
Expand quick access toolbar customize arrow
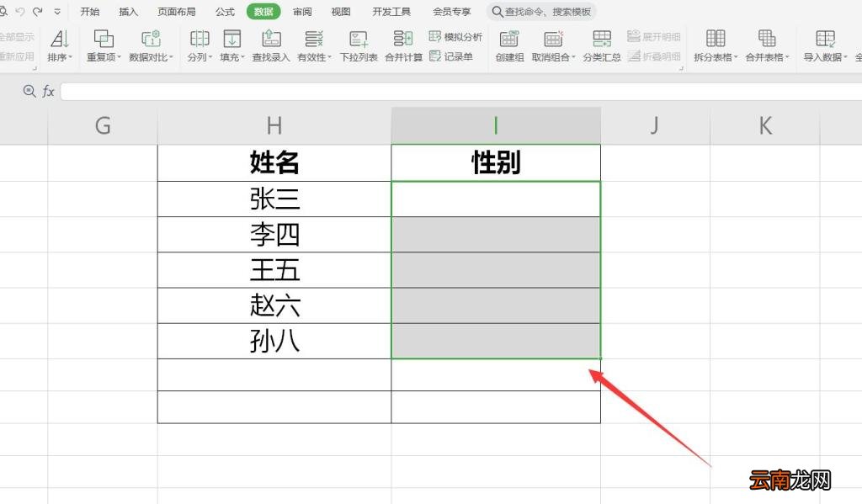(x=57, y=12)
